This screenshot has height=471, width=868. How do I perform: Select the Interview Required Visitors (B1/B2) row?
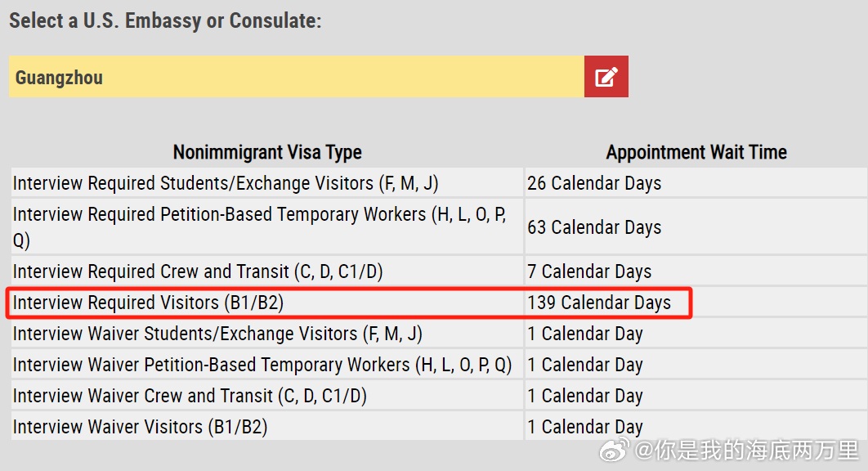pyautogui.click(x=439, y=303)
